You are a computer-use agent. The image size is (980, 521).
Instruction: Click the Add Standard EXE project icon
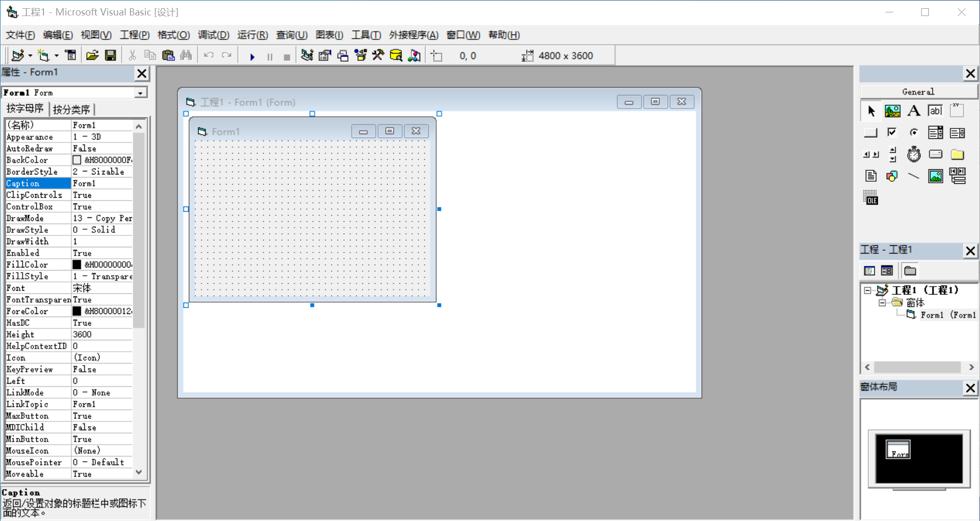(x=18, y=55)
